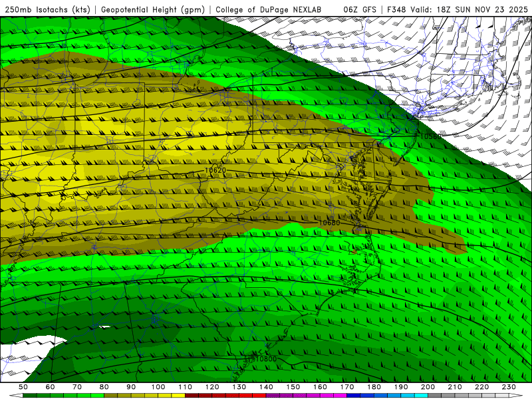Image resolution: width=532 pixels, height=399 pixels.
Task: Click the 10620 height contour label
Action: click(x=215, y=170)
